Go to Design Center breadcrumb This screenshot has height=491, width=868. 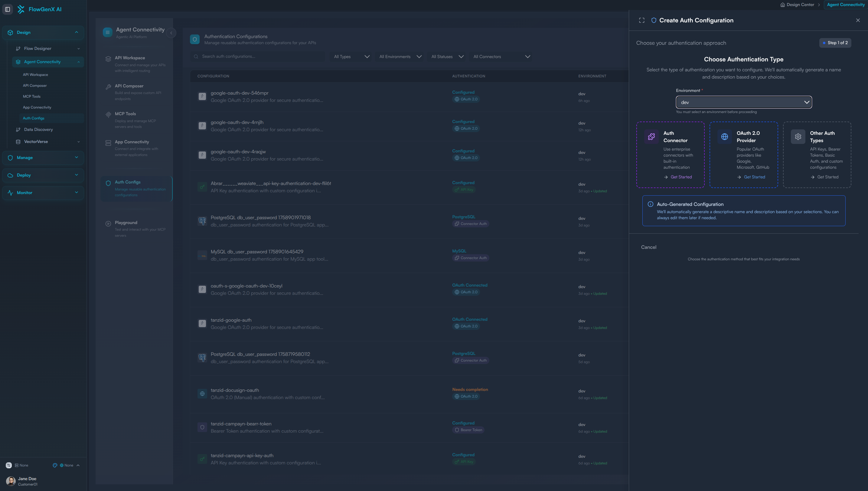tap(800, 5)
